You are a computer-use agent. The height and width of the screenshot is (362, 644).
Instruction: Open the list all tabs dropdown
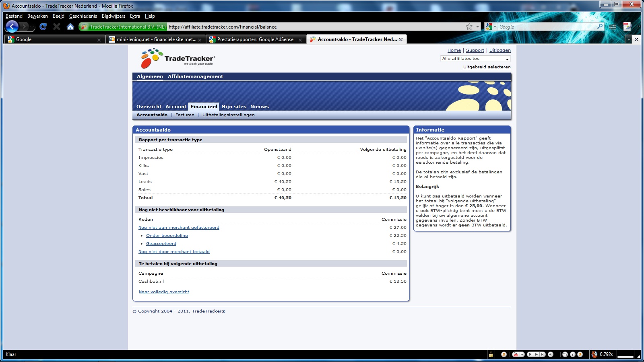click(x=628, y=39)
